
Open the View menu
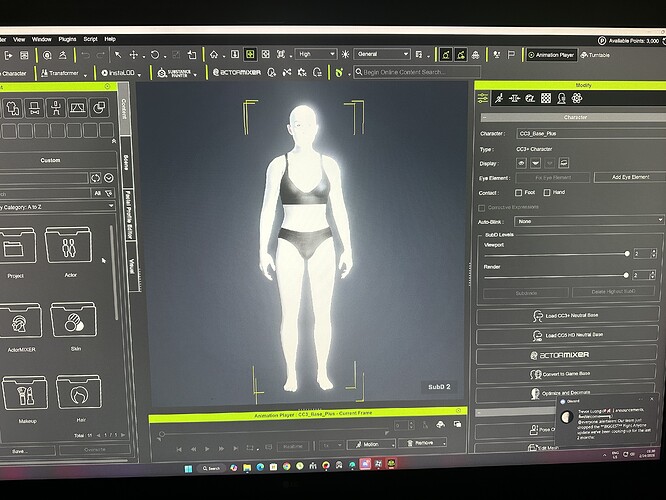[x=19, y=40]
